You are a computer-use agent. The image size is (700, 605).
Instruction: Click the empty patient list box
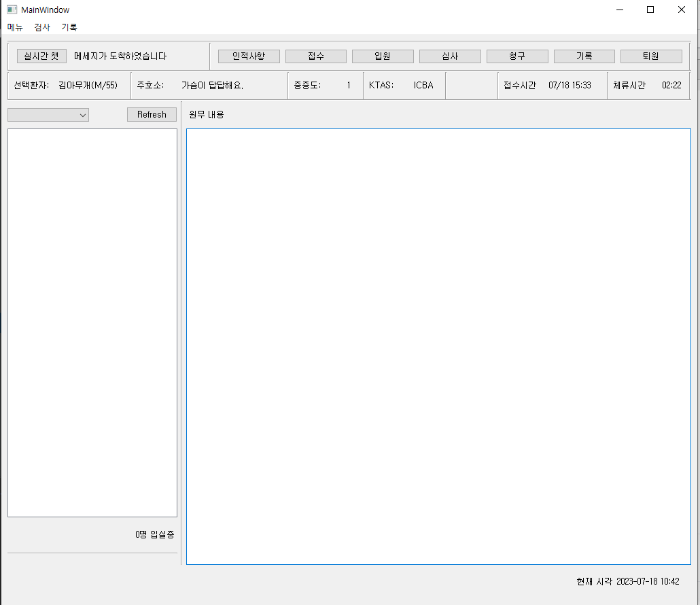tap(92, 323)
